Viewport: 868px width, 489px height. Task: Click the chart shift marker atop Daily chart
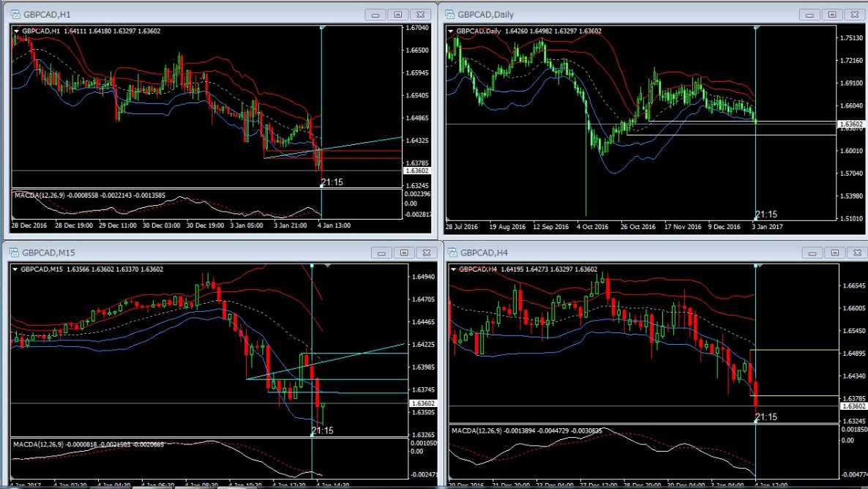[x=756, y=27]
